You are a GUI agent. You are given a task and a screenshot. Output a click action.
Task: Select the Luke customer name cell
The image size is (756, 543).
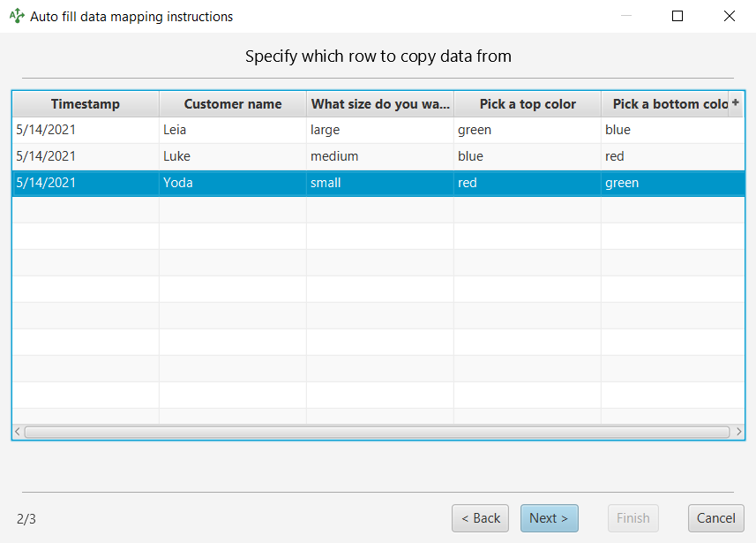(233, 156)
